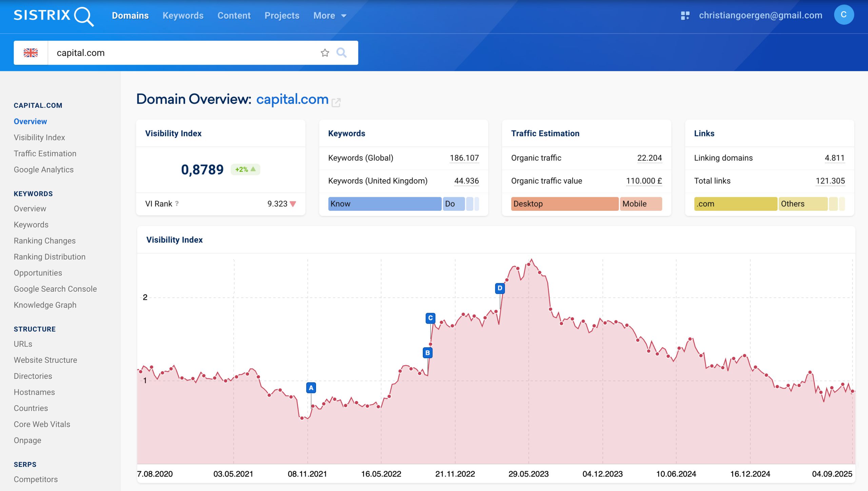This screenshot has width=868, height=491.
Task: Click the domain search input field
Action: 183,53
